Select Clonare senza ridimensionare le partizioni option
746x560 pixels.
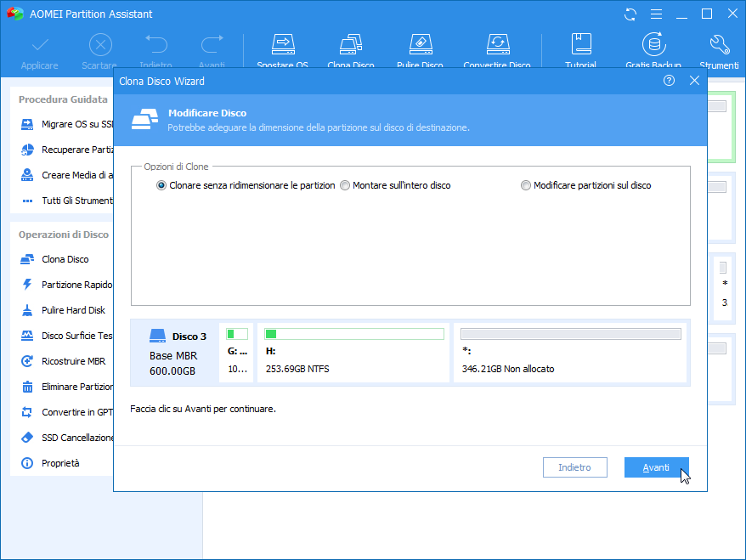(161, 185)
